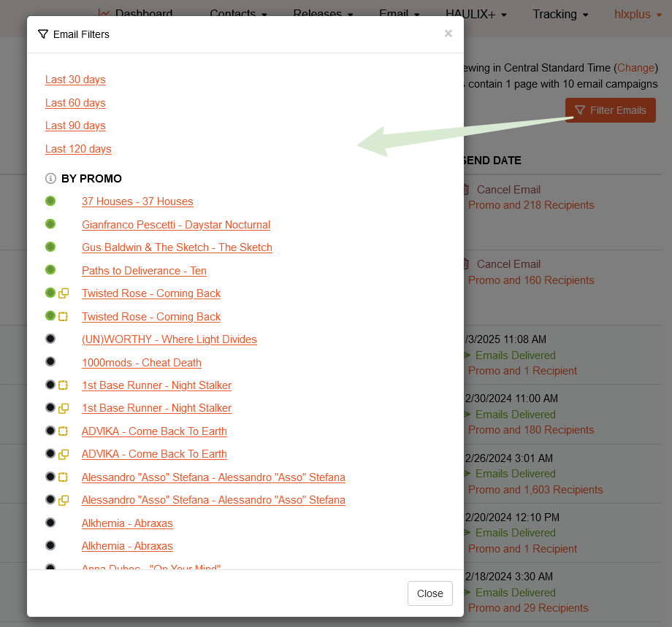Click the overlapping-squares icon on the Twisted Rose row

coord(64,293)
